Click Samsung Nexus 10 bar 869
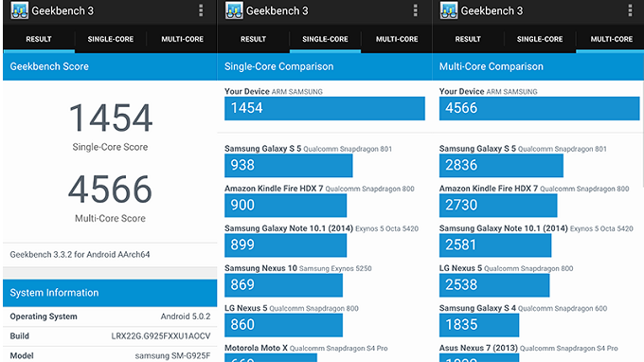Viewport: 644px width, 362px height. (x=283, y=285)
